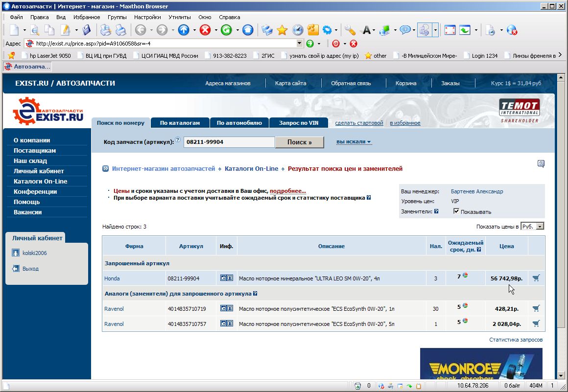Viewport: 568px width, 392px height.
Task: Open Favorites via the yellow star icon
Action: [x=282, y=30]
